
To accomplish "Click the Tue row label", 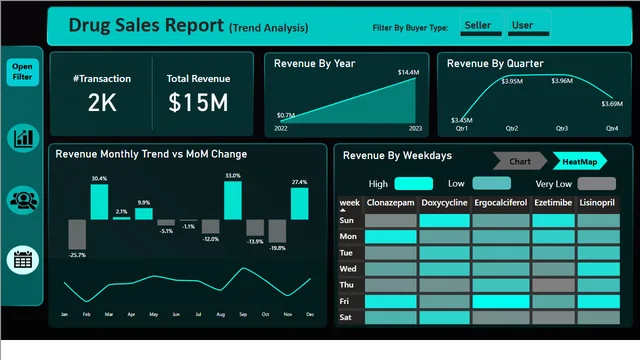I will [x=346, y=253].
